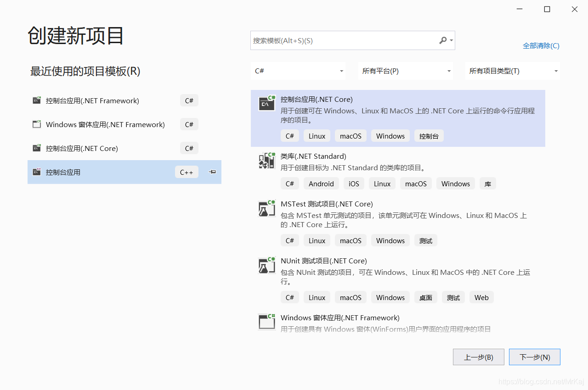
Task: Open the 所有平台(P) platform dropdown
Action: point(406,71)
